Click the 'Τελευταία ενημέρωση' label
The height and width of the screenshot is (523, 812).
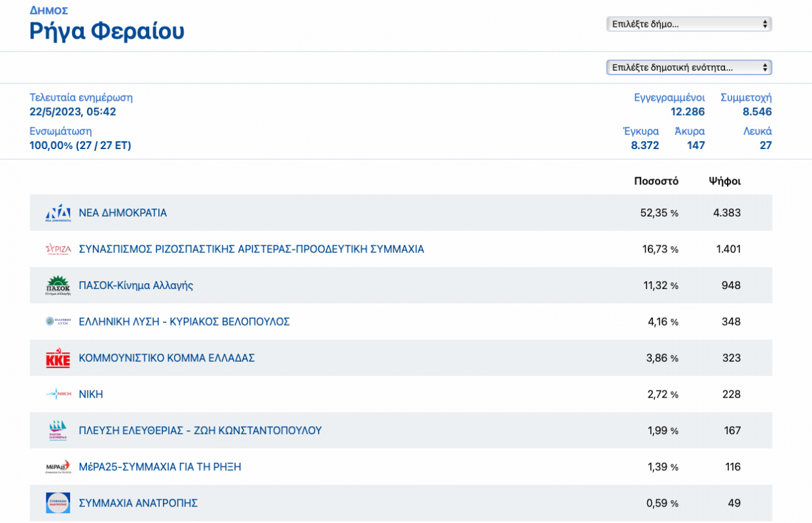click(x=81, y=97)
